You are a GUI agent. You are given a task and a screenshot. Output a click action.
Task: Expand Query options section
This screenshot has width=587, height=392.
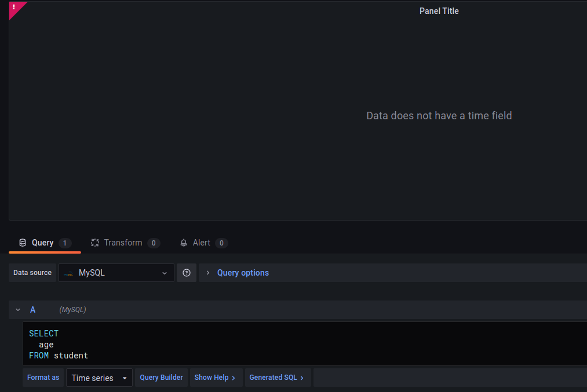click(243, 273)
